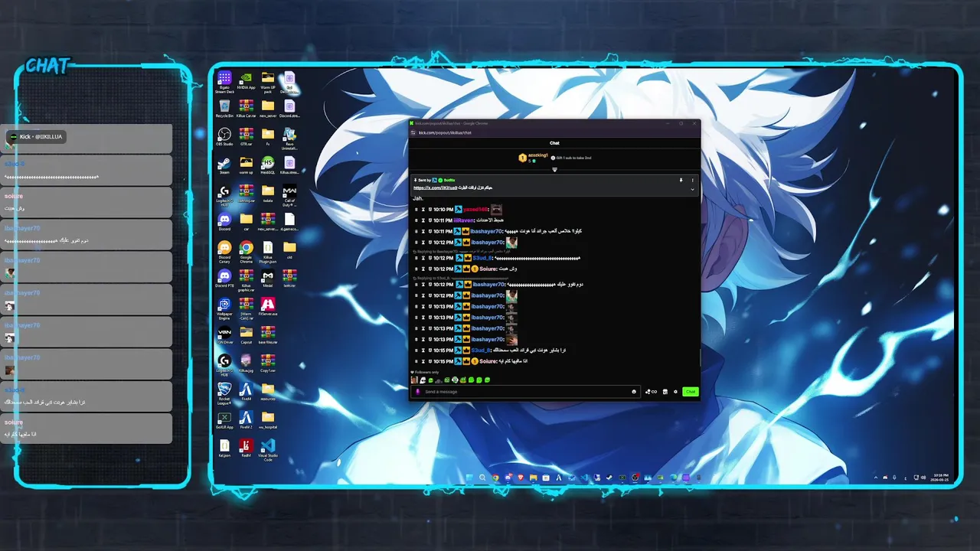
Task: Open the Google Chrome desktop shortcut
Action: coord(246,252)
